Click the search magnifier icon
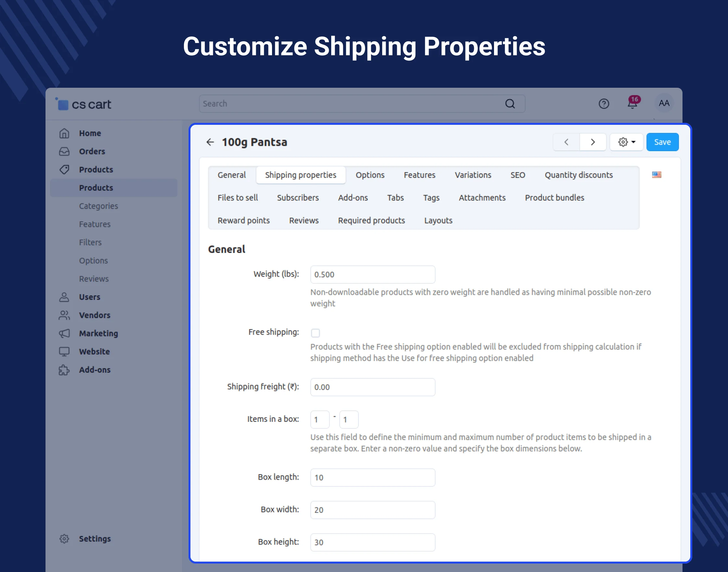The width and height of the screenshot is (728, 572). (510, 104)
